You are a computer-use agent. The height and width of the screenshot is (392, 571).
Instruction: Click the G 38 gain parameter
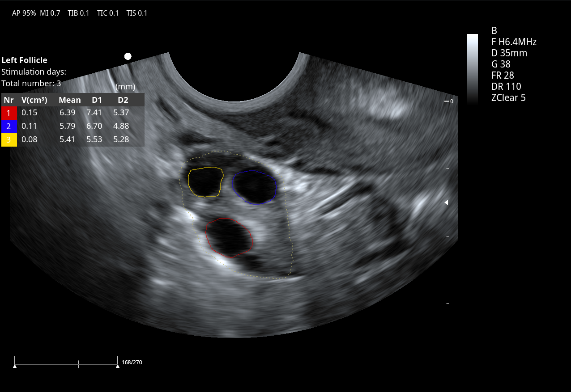click(x=501, y=64)
